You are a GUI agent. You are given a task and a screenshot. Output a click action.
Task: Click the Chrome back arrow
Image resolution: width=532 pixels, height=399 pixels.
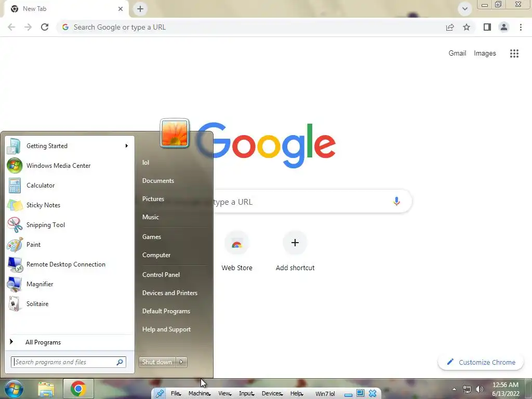[x=11, y=27]
